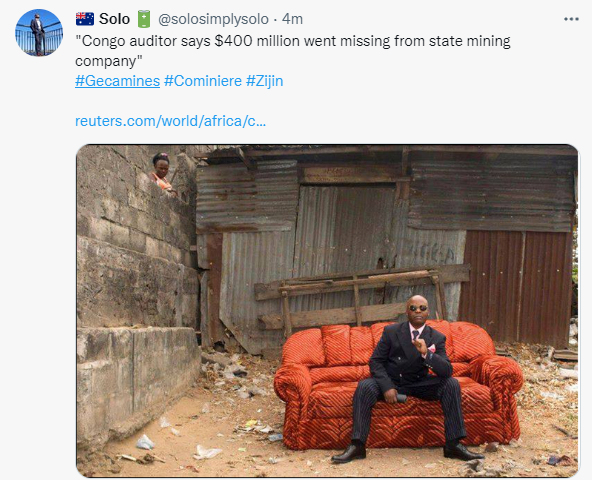Image resolution: width=592 pixels, height=480 pixels.
Task: Click the quoted Congo auditor headline text
Action: 293,51
